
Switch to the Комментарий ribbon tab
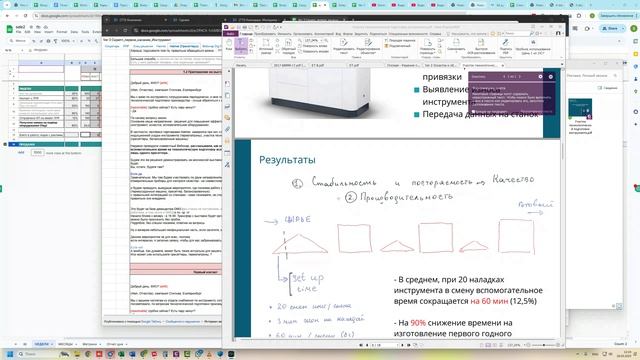tap(324, 34)
